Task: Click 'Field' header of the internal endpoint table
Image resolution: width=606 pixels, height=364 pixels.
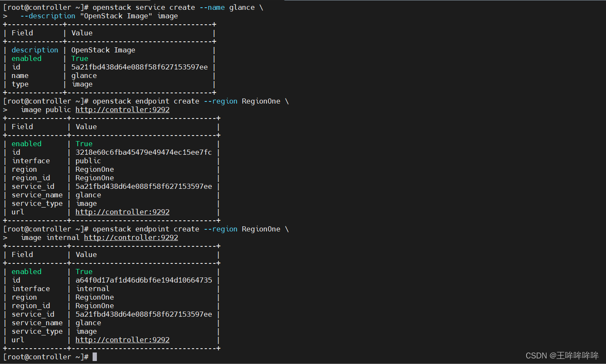Action: click(22, 254)
